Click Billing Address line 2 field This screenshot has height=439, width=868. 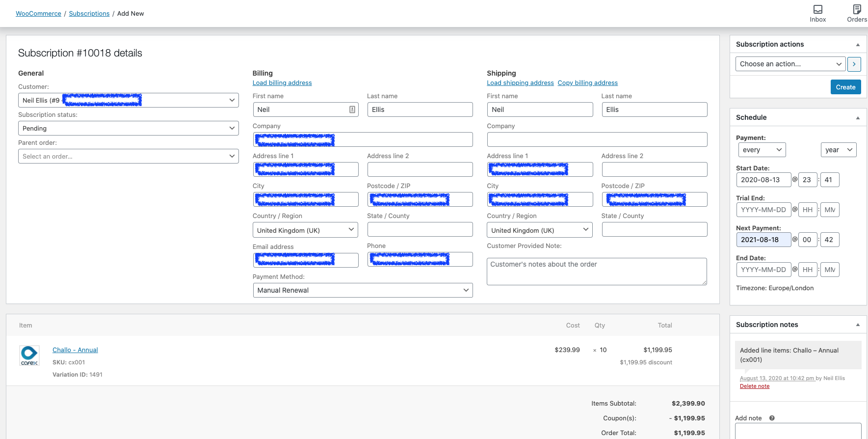pos(420,169)
